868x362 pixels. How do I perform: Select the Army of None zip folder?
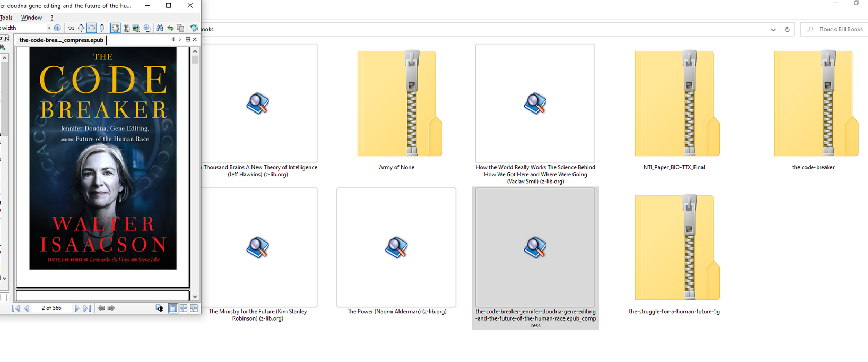400,104
